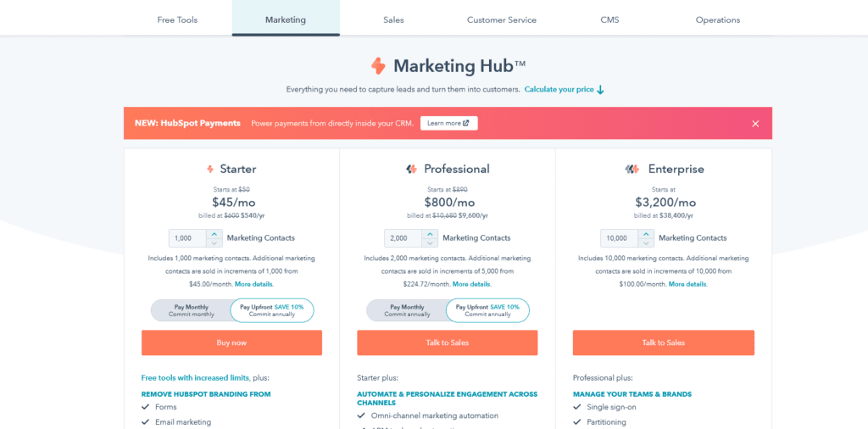This screenshot has width=868, height=429.
Task: Select Pay Upfront for the Starter plan
Action: 272,310
